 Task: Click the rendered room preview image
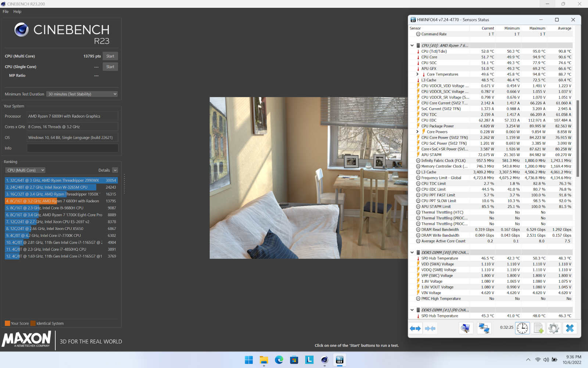(309, 178)
